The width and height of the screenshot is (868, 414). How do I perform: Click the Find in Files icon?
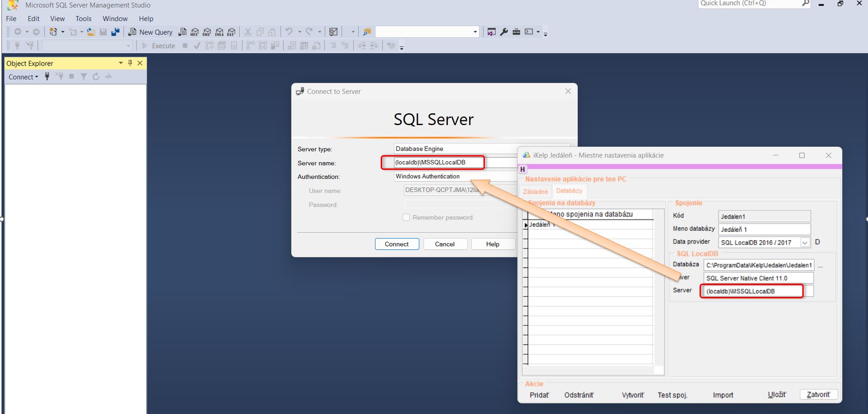[x=367, y=32]
